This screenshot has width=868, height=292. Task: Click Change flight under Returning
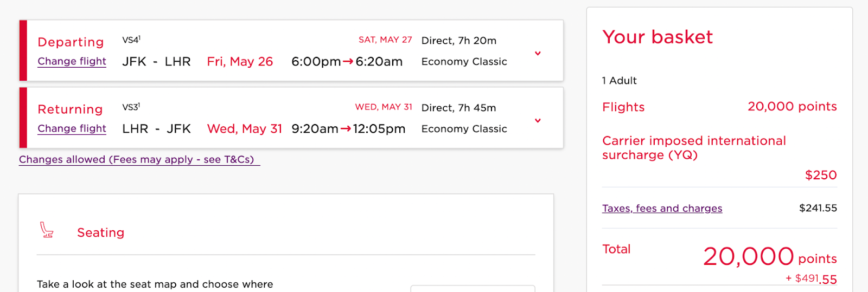tap(72, 128)
